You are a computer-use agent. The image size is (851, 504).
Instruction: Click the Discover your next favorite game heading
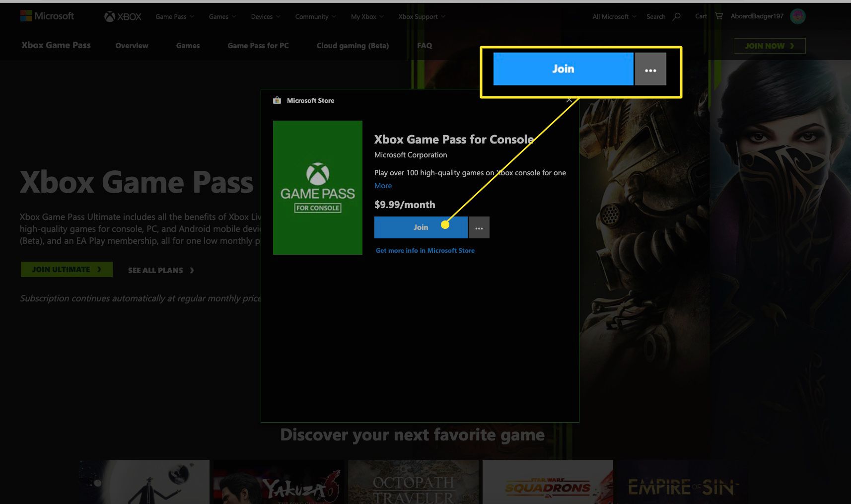coord(412,435)
